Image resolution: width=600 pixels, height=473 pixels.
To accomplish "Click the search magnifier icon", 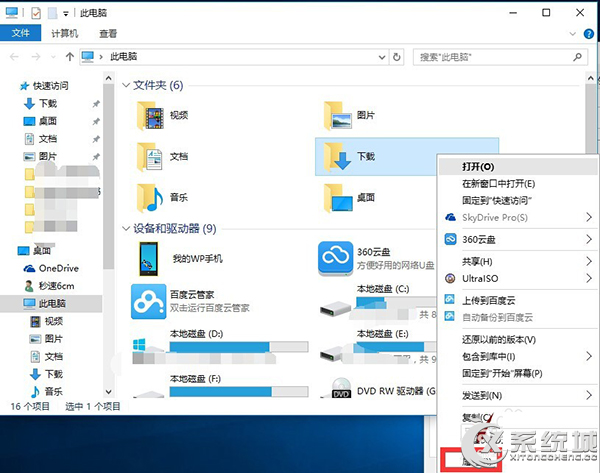I will point(577,57).
